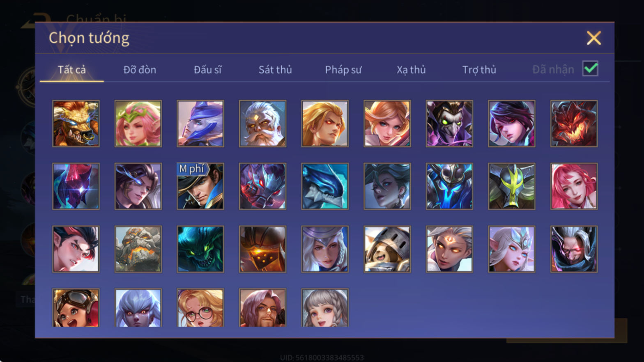Show the "Xạ thủ" heroes tab

(411, 70)
